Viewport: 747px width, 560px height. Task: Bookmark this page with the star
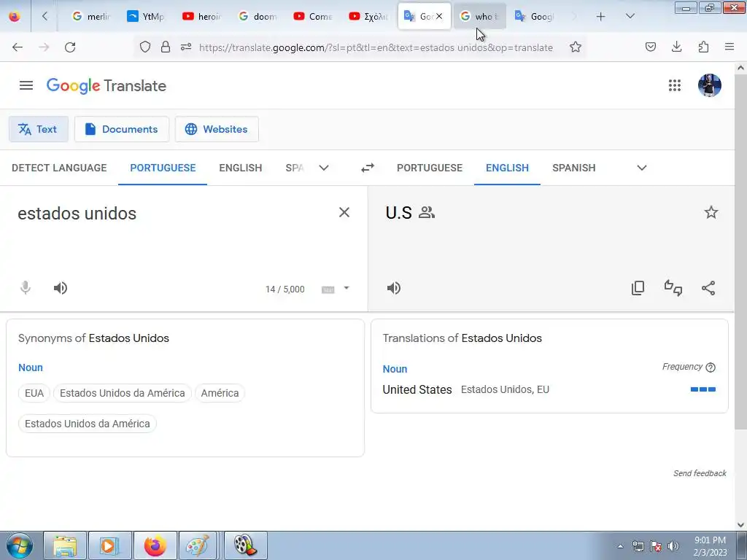575,47
